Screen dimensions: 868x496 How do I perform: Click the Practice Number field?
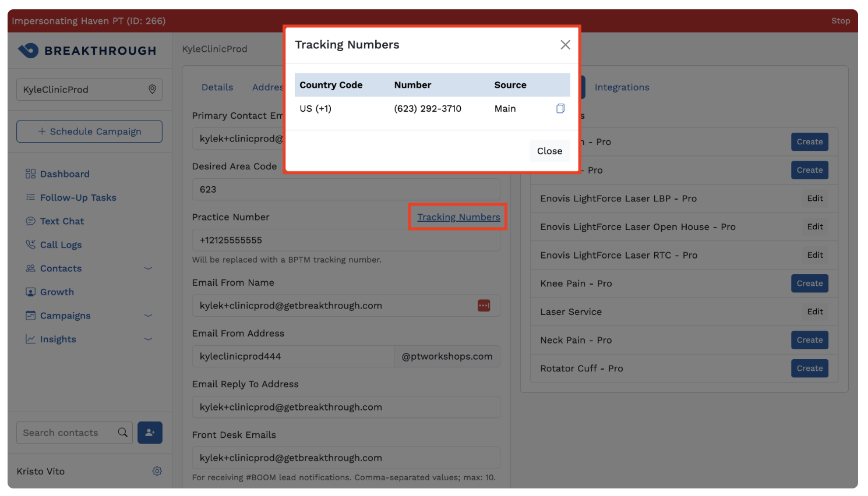(x=346, y=240)
